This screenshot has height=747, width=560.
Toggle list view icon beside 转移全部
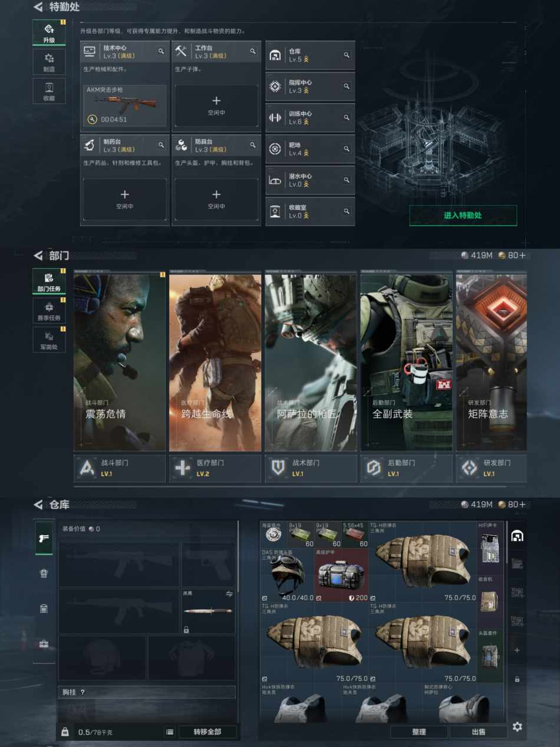[x=170, y=732]
